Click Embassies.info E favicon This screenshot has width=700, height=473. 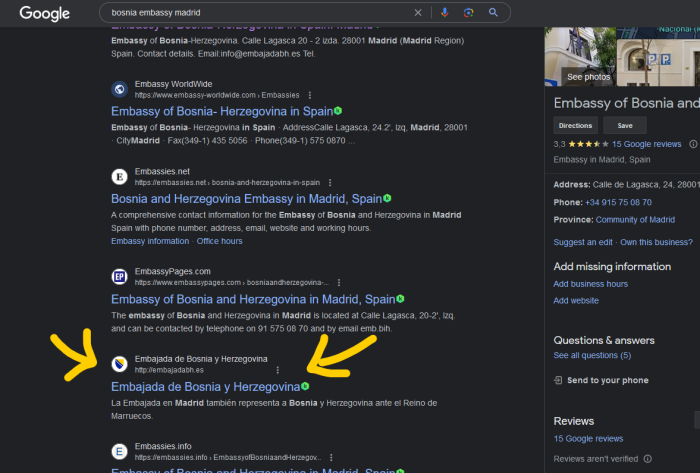[119, 452]
